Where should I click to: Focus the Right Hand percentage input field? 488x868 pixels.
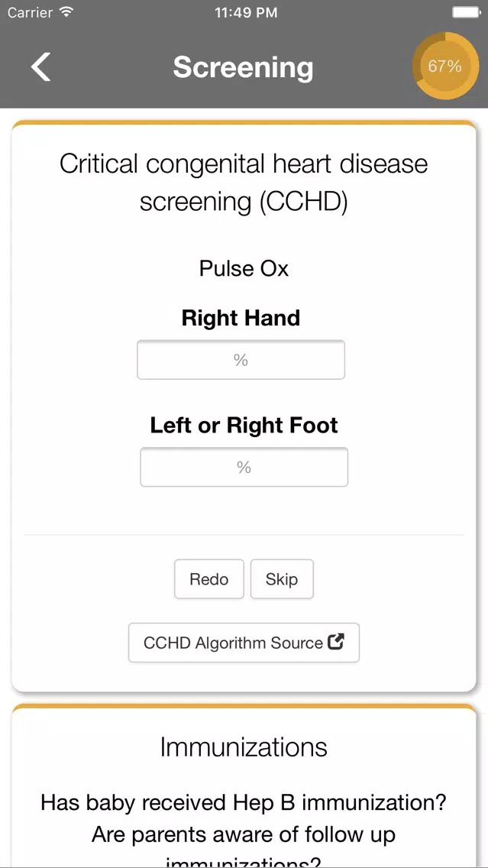(x=241, y=361)
